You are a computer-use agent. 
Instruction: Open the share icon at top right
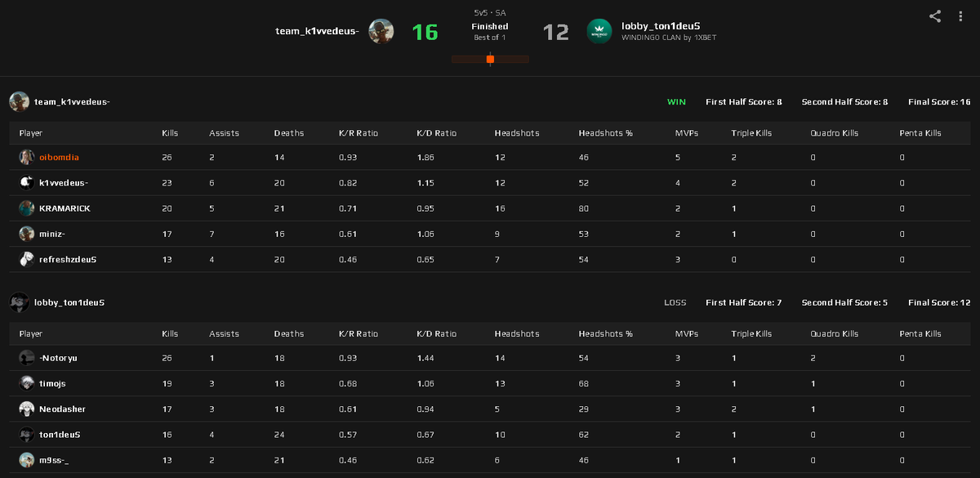coord(936,16)
